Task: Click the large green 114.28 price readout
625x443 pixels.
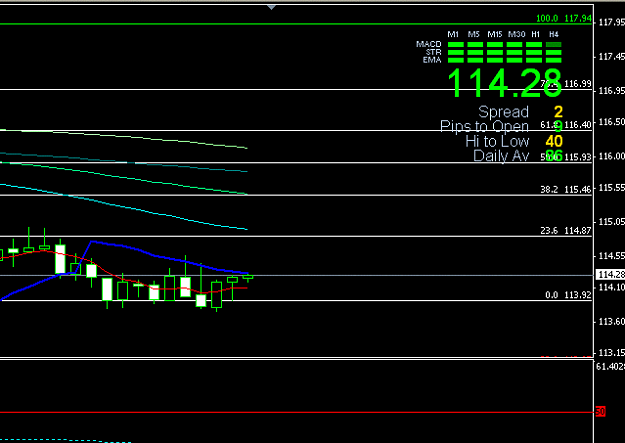Action: (505, 83)
